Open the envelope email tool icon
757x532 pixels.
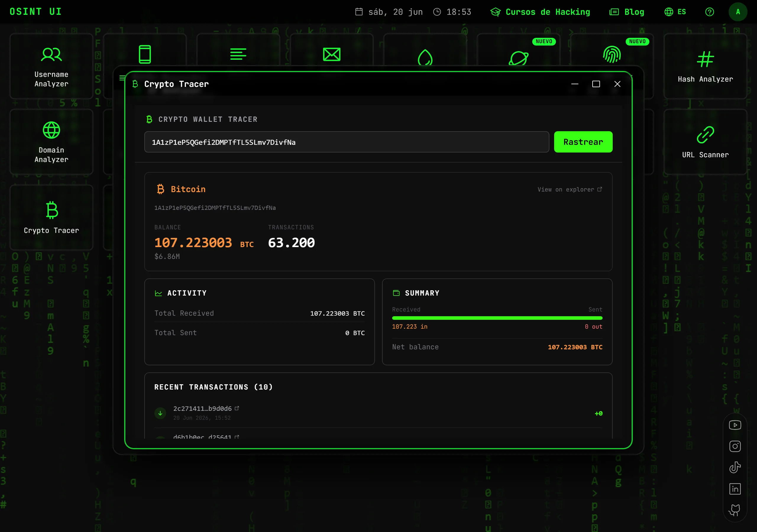pyautogui.click(x=332, y=54)
